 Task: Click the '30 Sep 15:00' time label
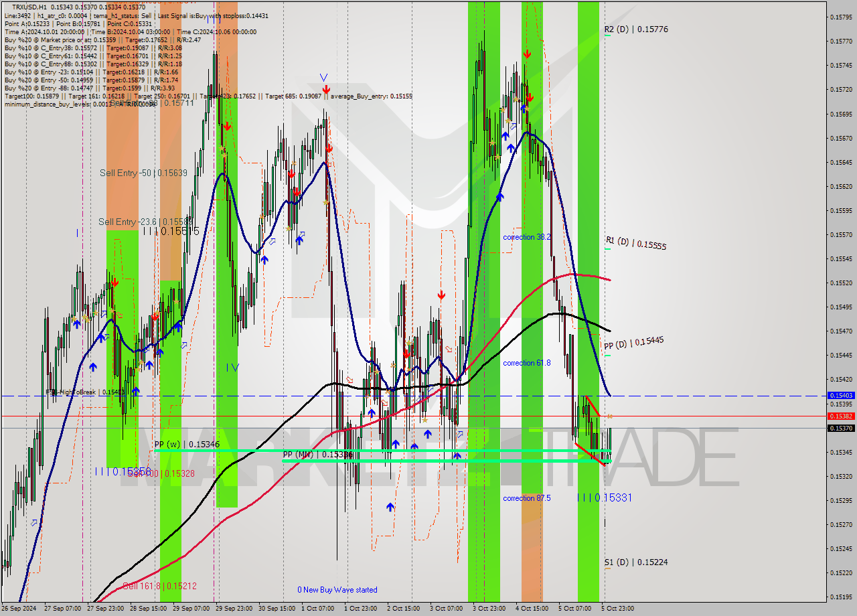coord(275,609)
